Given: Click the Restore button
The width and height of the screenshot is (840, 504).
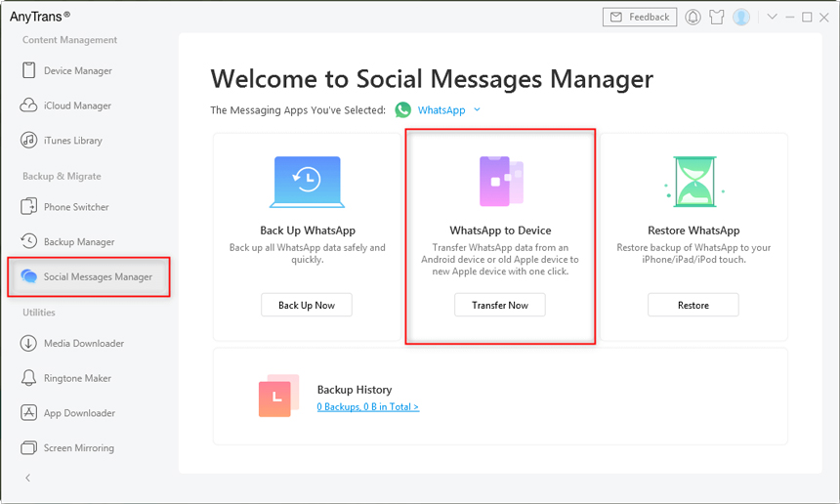Looking at the screenshot, I should 693,305.
